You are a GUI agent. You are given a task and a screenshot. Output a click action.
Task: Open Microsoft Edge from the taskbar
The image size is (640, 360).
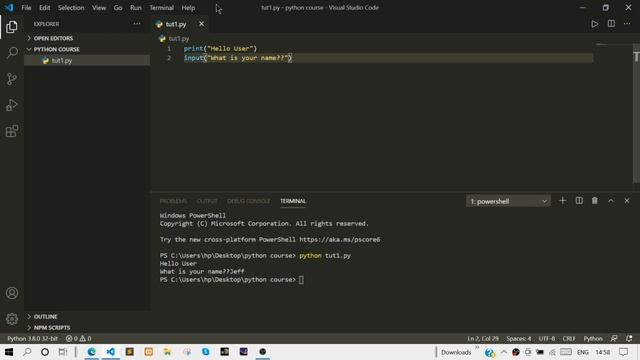pos(91,352)
